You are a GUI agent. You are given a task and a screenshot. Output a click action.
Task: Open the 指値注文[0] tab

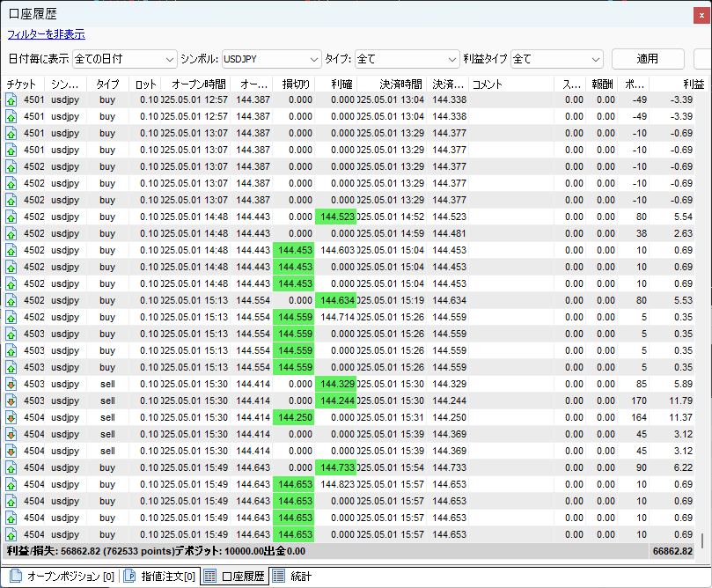coord(160,577)
